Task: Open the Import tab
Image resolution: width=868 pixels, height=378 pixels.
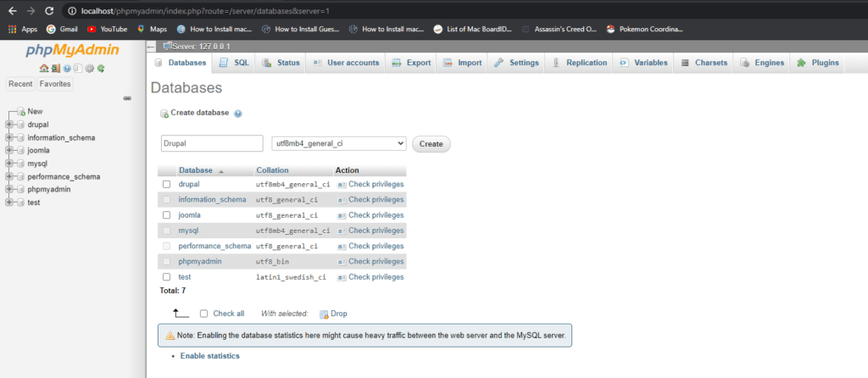Action: pyautogui.click(x=462, y=63)
